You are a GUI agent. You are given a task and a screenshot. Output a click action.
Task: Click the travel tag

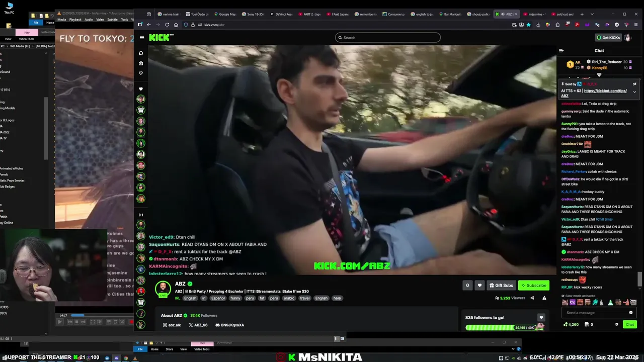(305, 298)
